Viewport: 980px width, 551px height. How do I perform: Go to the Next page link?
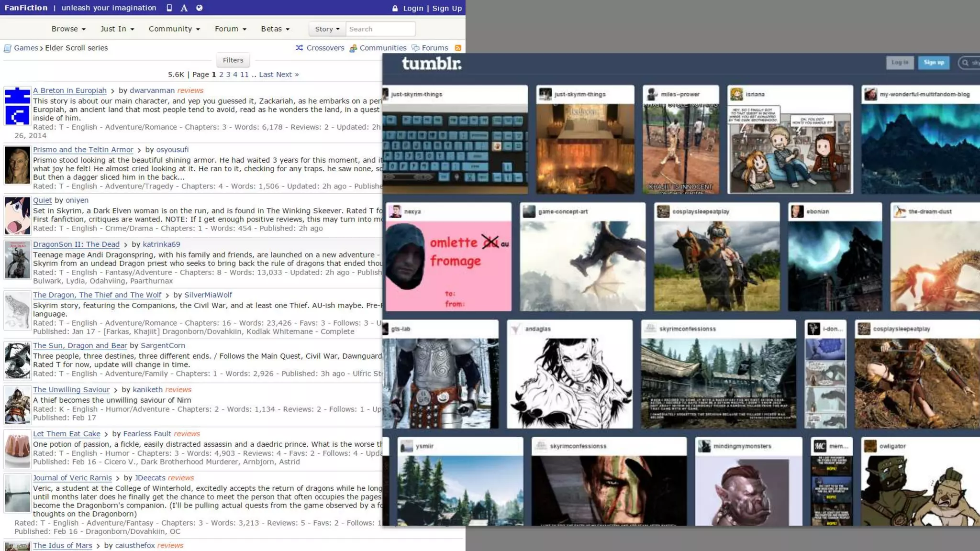pos(287,74)
